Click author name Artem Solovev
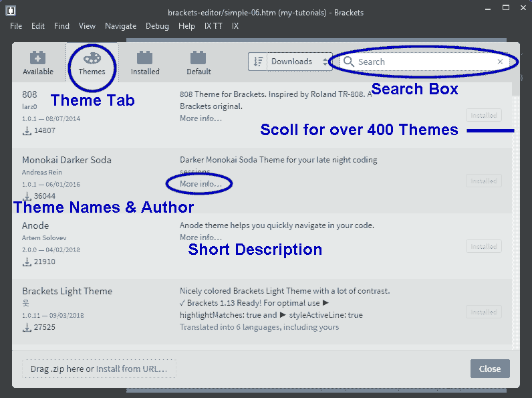 (44, 237)
